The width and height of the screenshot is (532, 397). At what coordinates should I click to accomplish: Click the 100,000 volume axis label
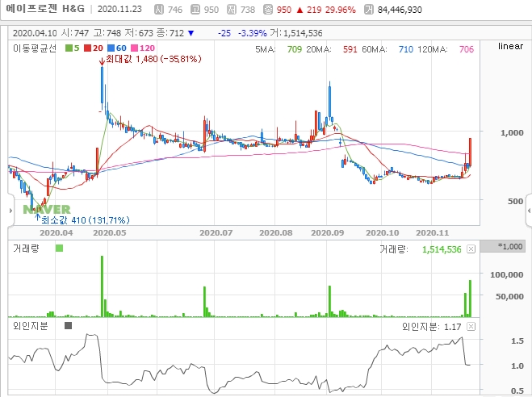[507, 275]
